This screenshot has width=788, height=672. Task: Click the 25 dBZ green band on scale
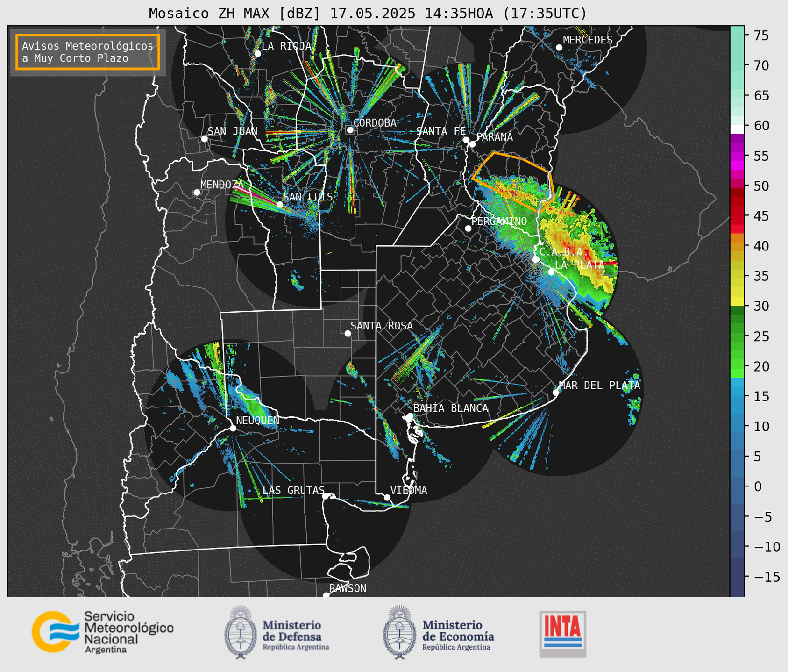pos(737,336)
